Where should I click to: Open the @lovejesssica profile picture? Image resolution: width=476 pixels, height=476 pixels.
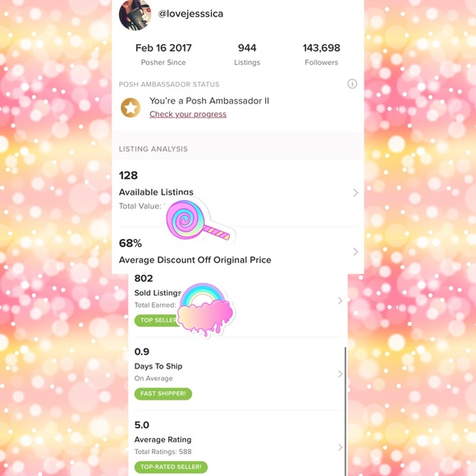(x=135, y=14)
